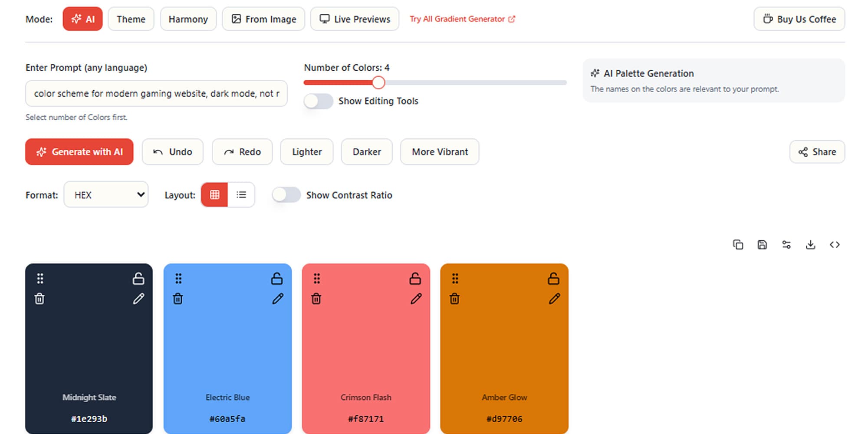Delete the Midnight Slate color card
868x434 pixels.
point(39,299)
